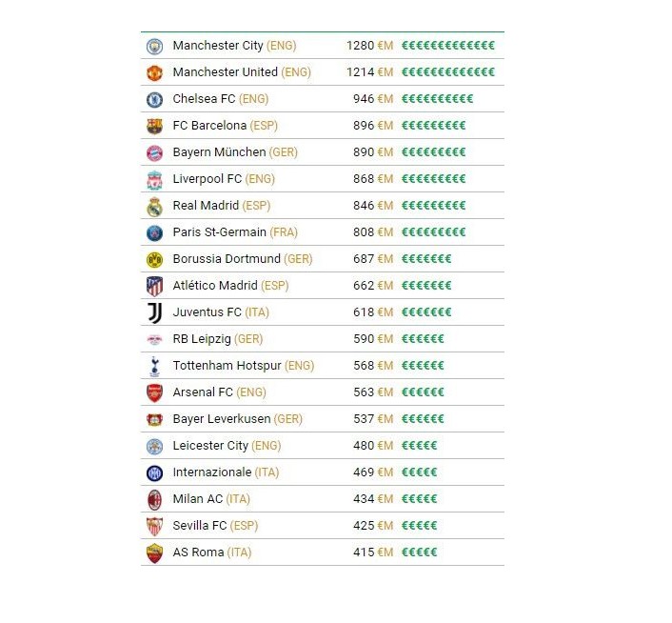Click Sevilla FC's 425 €M value
This screenshot has height=623, width=672.
(370, 526)
